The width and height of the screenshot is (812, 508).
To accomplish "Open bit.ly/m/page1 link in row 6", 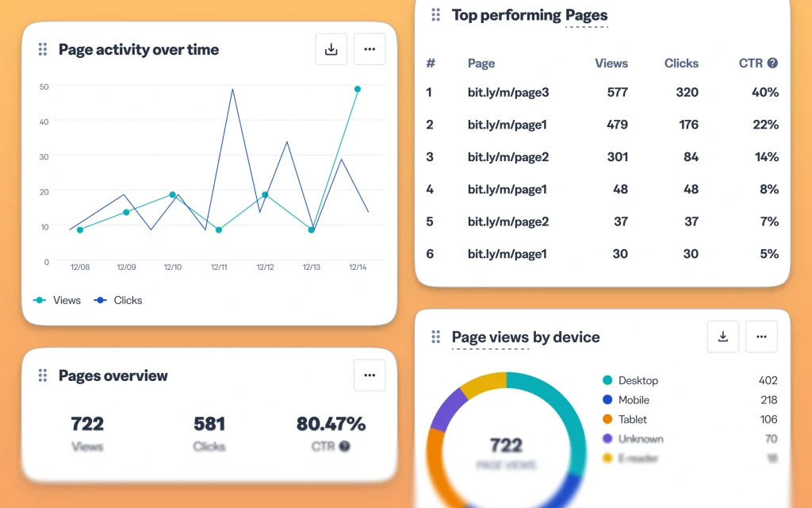I will click(507, 254).
